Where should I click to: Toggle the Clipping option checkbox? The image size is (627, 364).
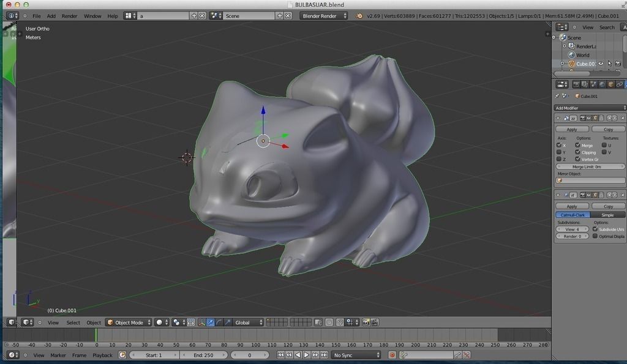pyautogui.click(x=577, y=152)
